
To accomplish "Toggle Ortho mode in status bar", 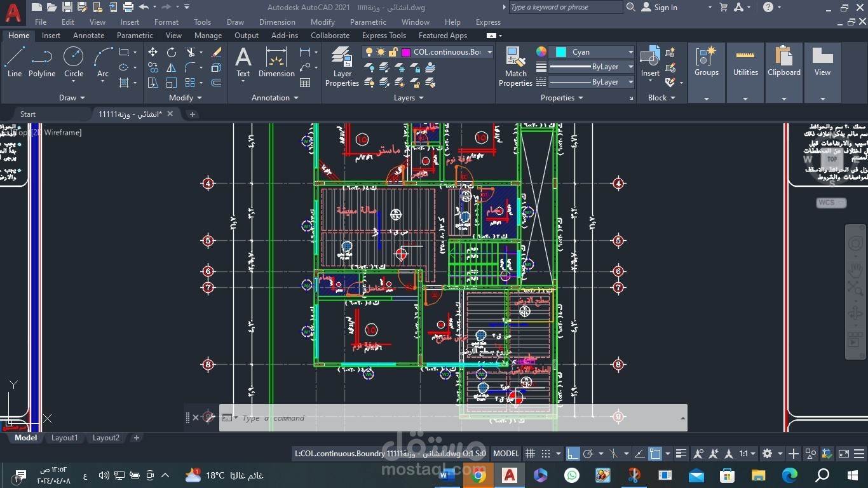I will 573,454.
